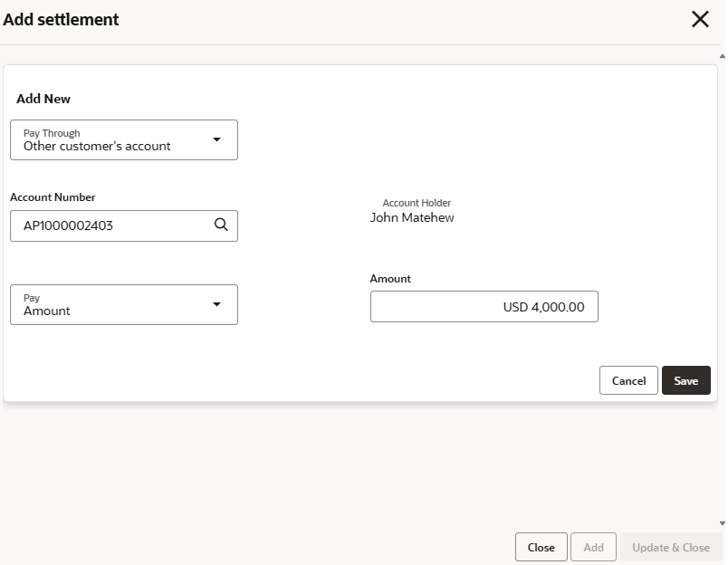Click the Amount field showing USD 4,000.00
Image resolution: width=728 pixels, height=565 pixels.
coord(484,307)
